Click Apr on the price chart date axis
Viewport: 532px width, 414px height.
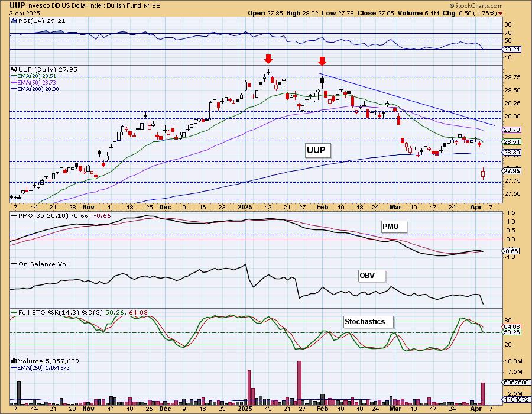(x=476, y=208)
